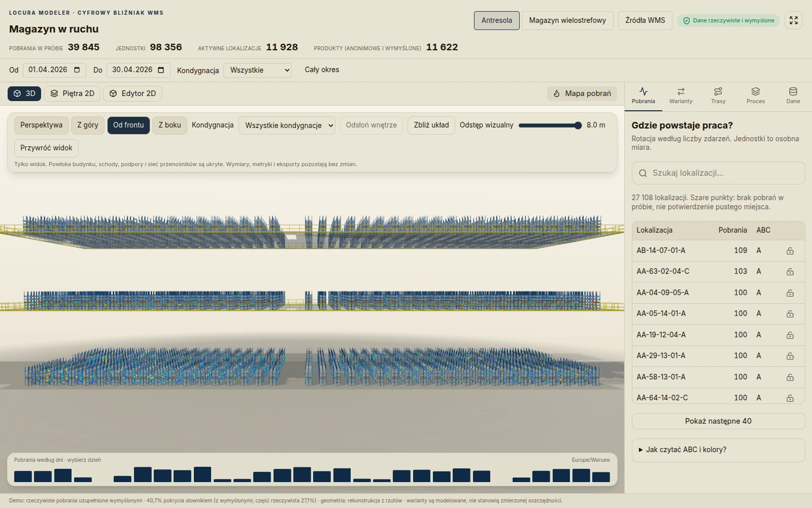Open the Proces tab
812x508 pixels.
pos(756,96)
